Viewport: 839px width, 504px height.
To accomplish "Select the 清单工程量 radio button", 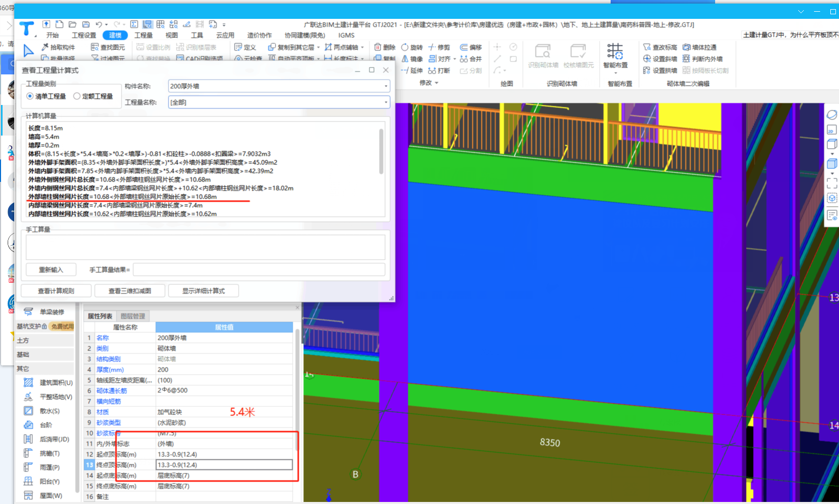I will [x=30, y=96].
